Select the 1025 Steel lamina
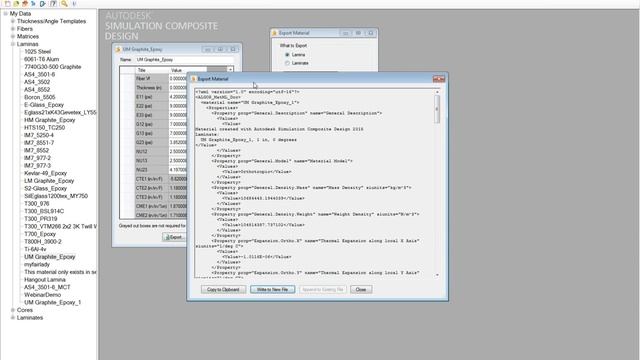 38,52
